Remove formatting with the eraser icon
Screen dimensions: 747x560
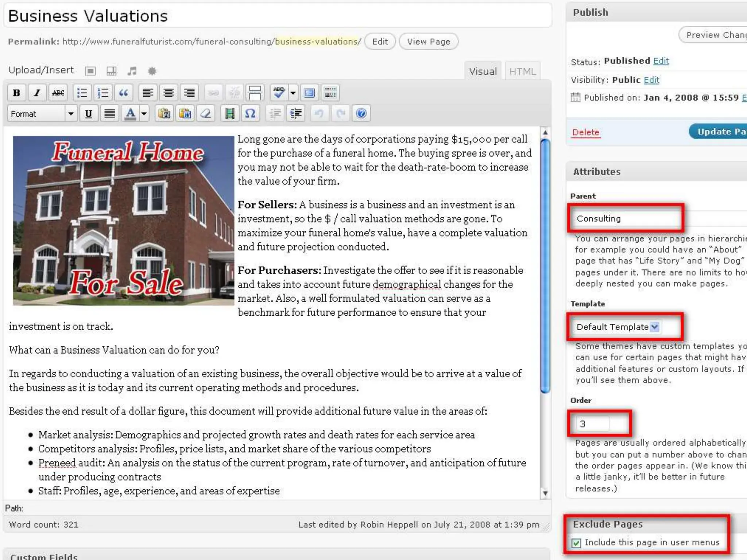(x=206, y=114)
